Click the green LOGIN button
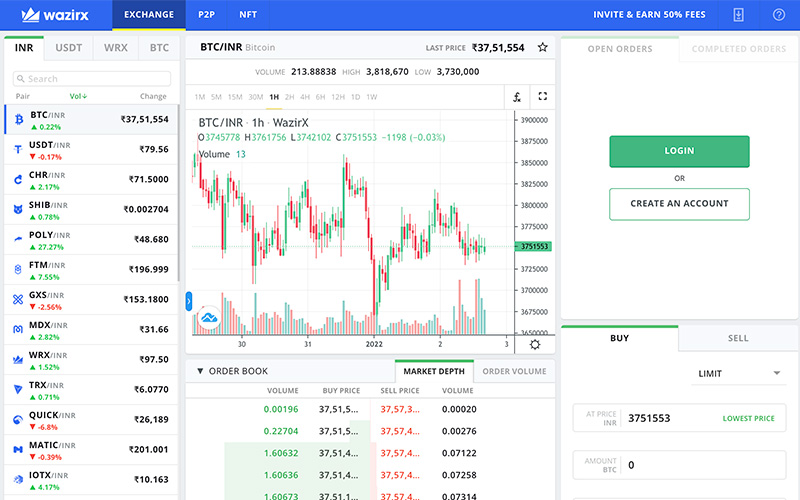The height and width of the screenshot is (500, 800). [679, 151]
